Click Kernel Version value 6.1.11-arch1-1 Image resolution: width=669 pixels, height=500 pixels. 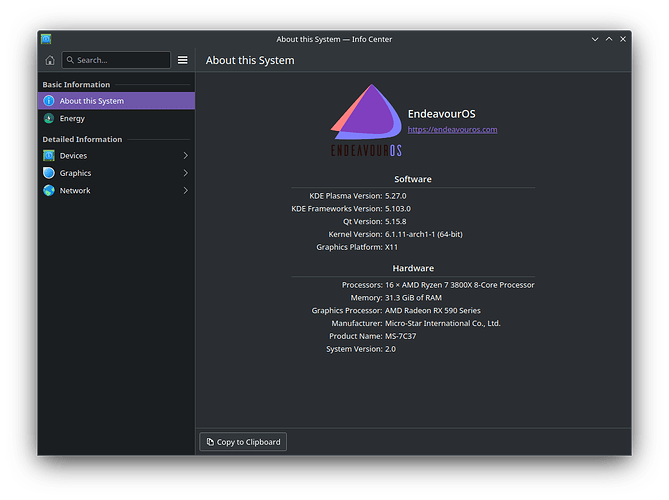coord(424,234)
